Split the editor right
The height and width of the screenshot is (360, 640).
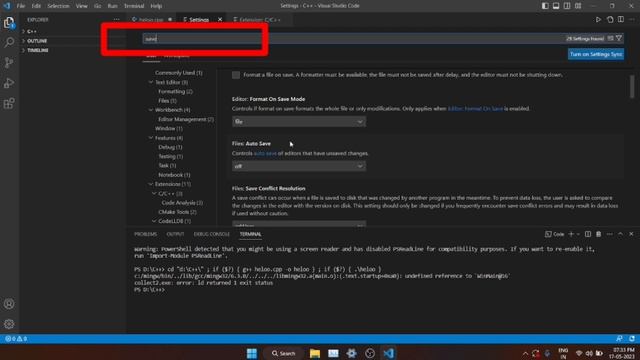[621, 20]
